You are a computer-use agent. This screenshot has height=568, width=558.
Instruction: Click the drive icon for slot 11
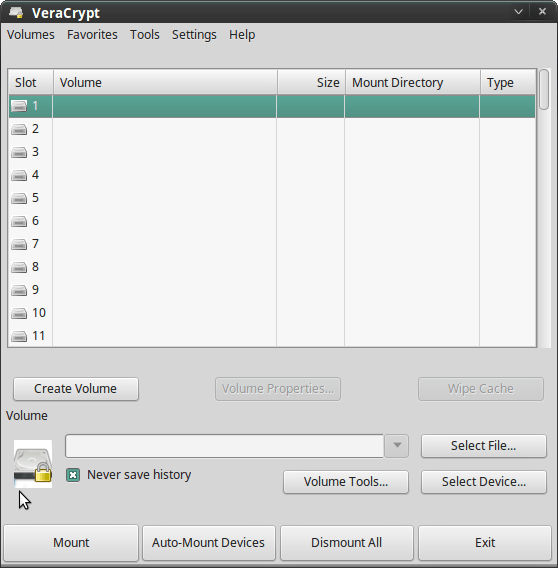[x=19, y=336]
